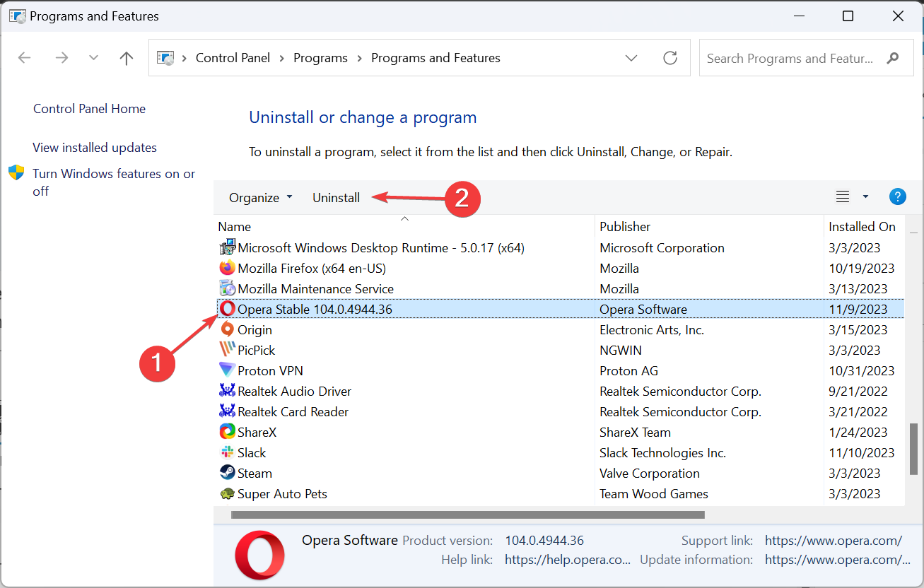Expand recent locations chevron in navigation
Screen dimensions: 924x588
pos(93,58)
